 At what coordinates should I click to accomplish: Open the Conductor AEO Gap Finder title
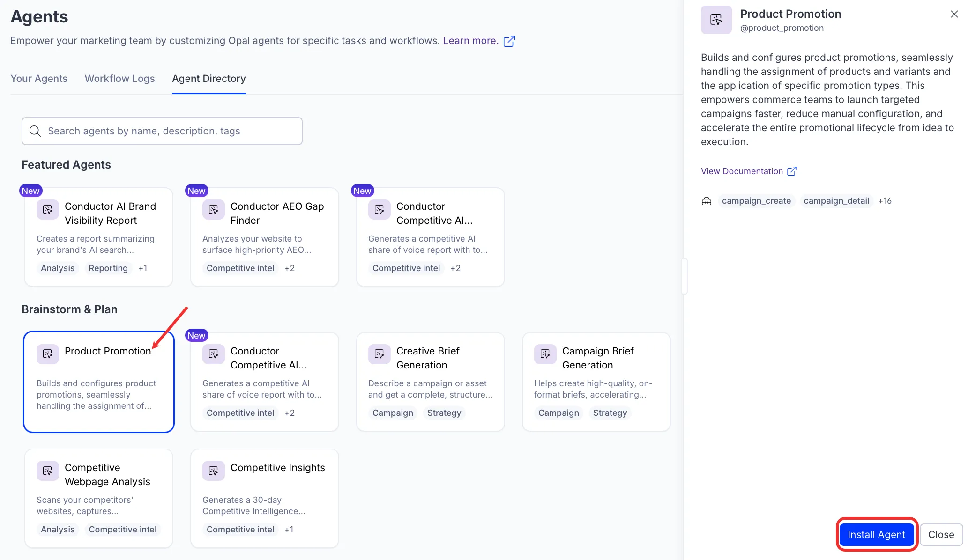click(x=277, y=214)
